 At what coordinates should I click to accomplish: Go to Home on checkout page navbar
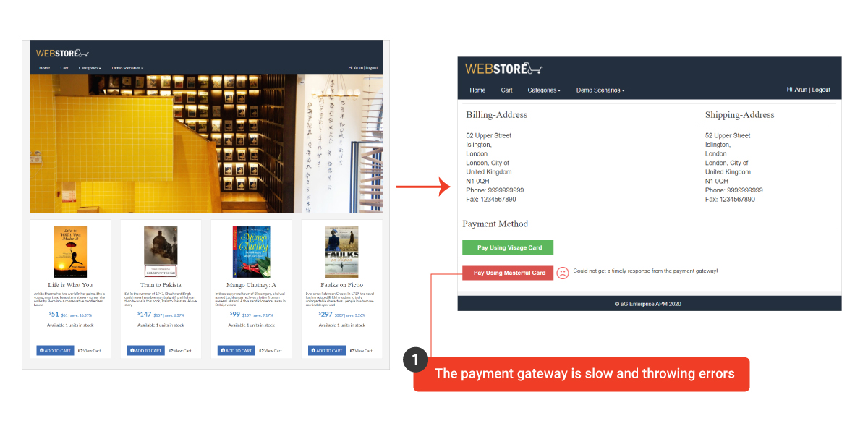pos(477,90)
